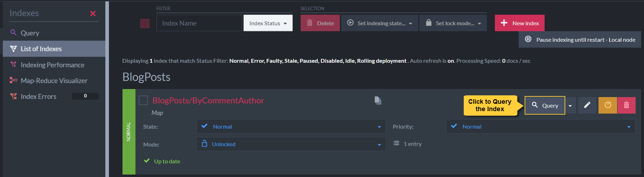Click the 'Up to date' status

click(167, 161)
